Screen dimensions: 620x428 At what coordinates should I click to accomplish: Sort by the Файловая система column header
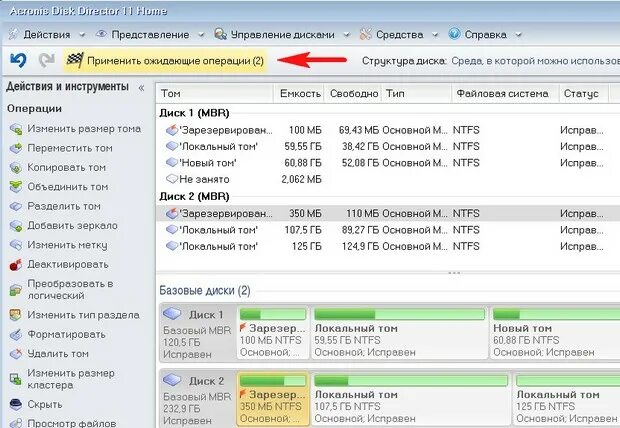[x=505, y=94]
